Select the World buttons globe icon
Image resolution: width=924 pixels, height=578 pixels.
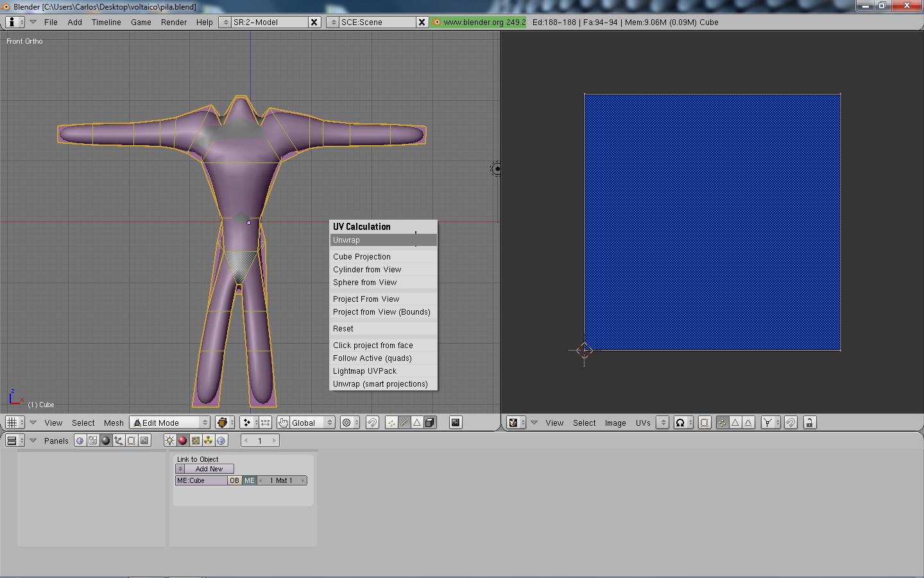click(x=221, y=441)
